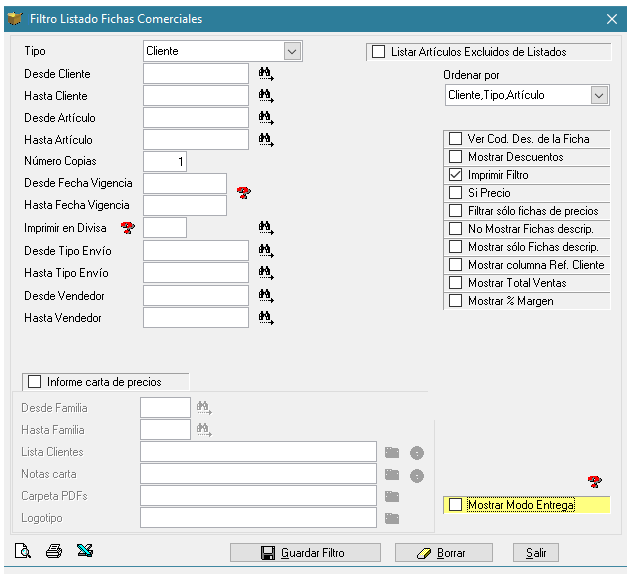Open search icon next to Desde Vendedor

coord(266,296)
